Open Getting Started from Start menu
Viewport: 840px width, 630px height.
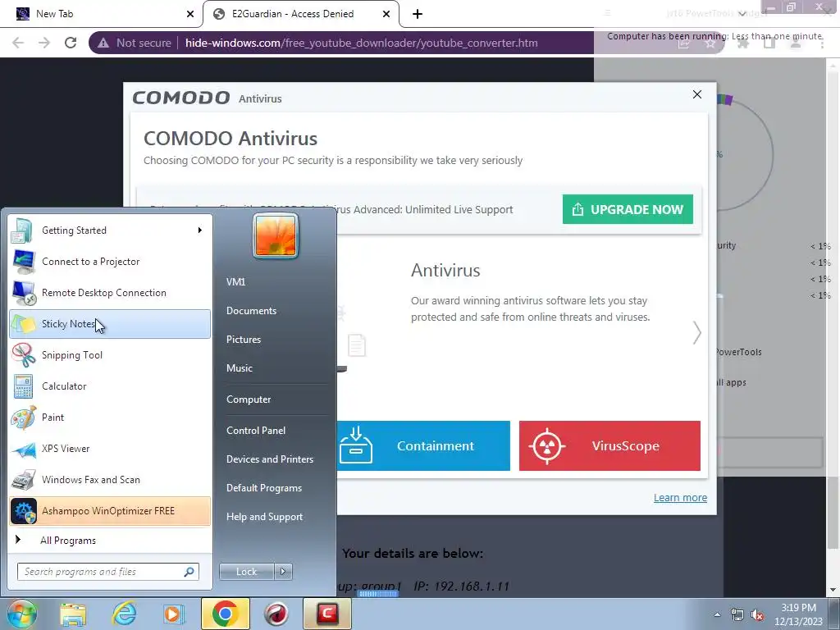click(110, 231)
